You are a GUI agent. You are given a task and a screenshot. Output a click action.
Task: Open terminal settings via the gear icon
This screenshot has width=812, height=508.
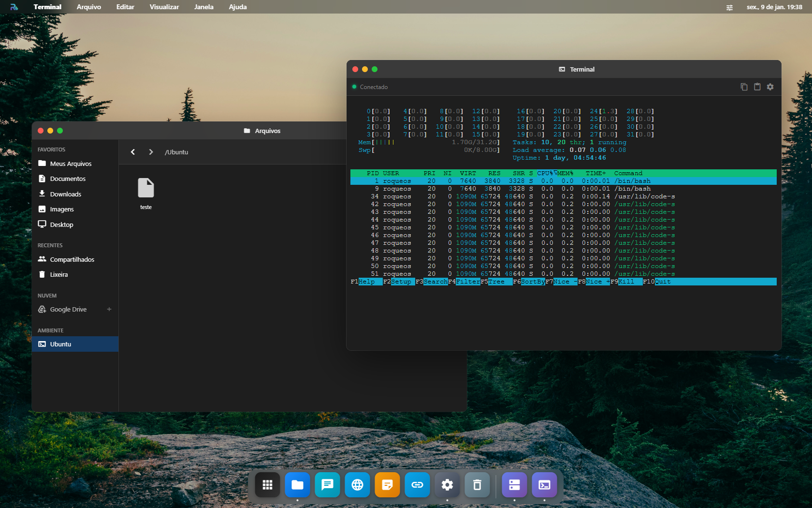tap(770, 87)
